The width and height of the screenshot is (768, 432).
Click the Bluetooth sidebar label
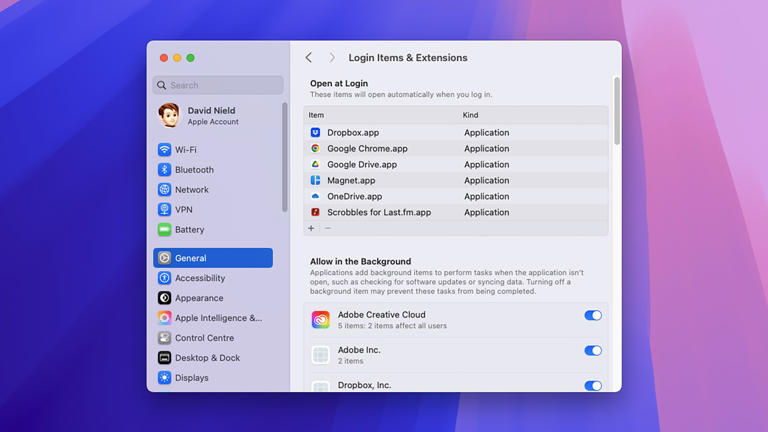(194, 170)
